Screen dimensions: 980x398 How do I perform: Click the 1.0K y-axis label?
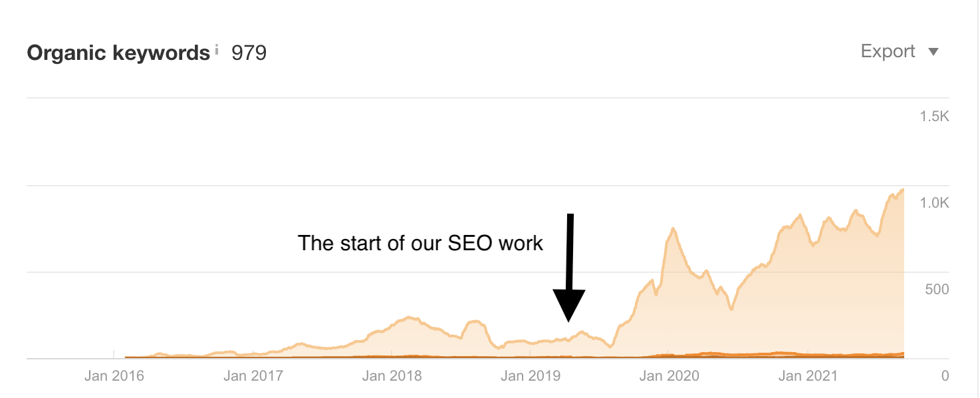pyautogui.click(x=935, y=203)
